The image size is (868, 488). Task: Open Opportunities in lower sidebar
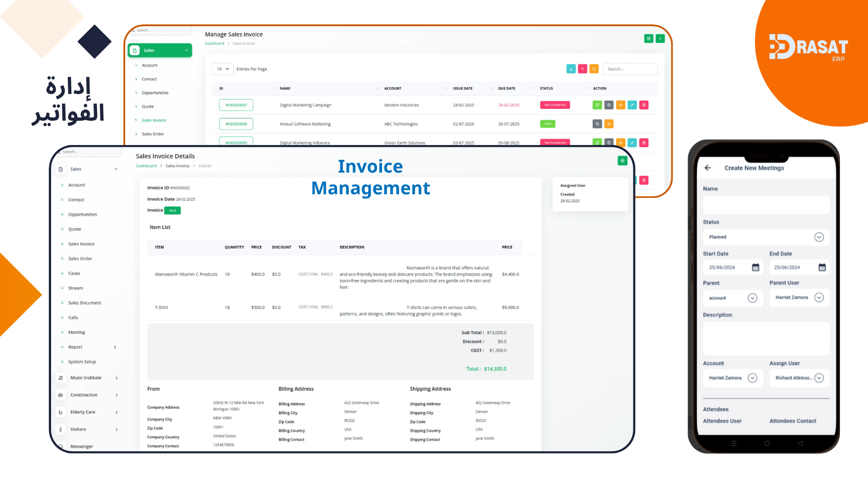pyautogui.click(x=82, y=215)
